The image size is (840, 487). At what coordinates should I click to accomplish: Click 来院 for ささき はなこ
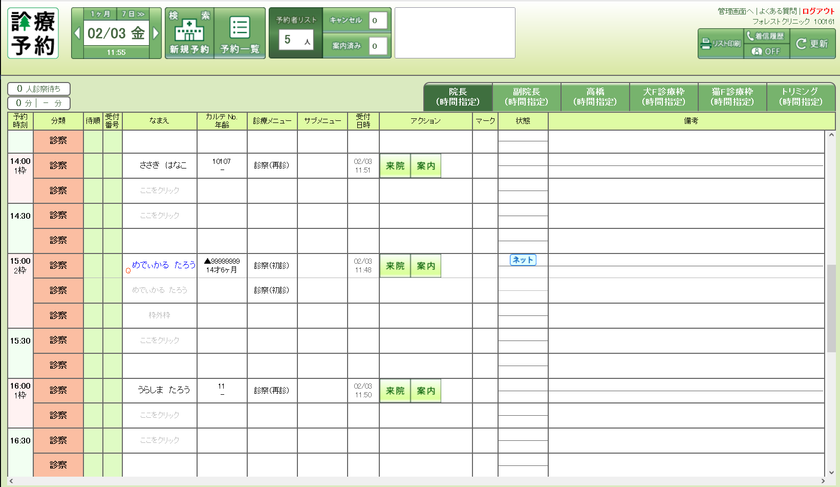tap(395, 166)
